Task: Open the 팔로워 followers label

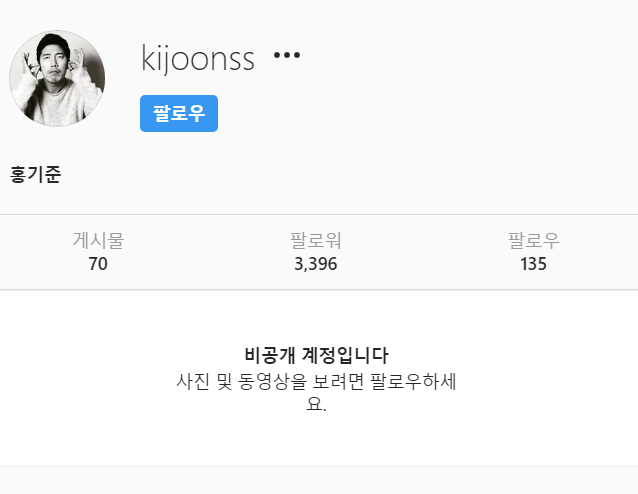Action: pyautogui.click(x=315, y=240)
